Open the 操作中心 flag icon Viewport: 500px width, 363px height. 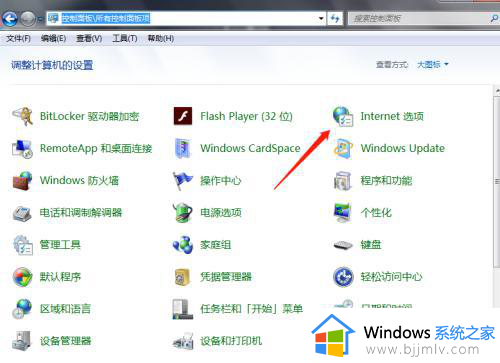click(183, 180)
